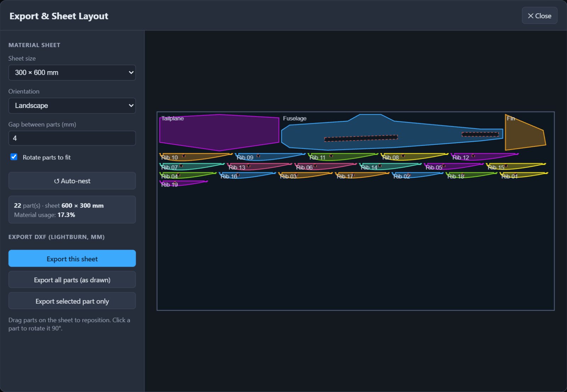
Task: Select the blue Fuselage part outline
Action: tap(392, 132)
